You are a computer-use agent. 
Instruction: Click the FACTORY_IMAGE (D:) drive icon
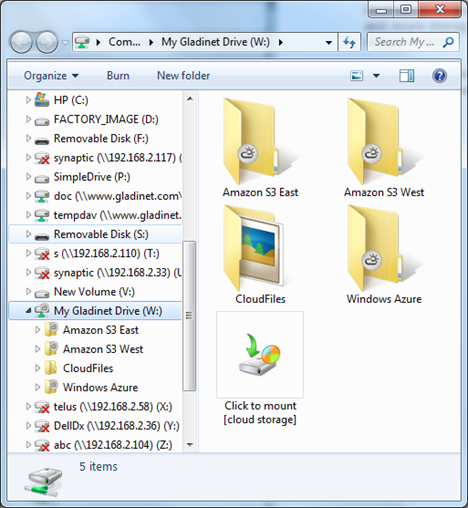42,120
